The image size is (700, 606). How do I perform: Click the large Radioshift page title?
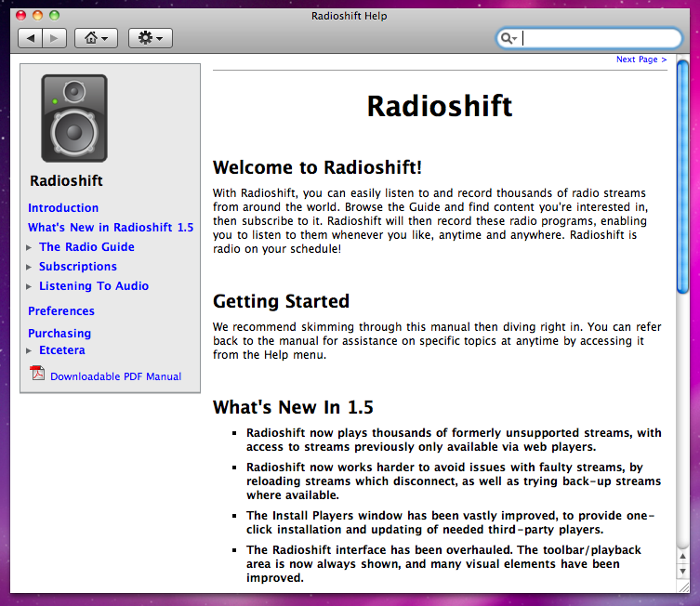point(440,107)
